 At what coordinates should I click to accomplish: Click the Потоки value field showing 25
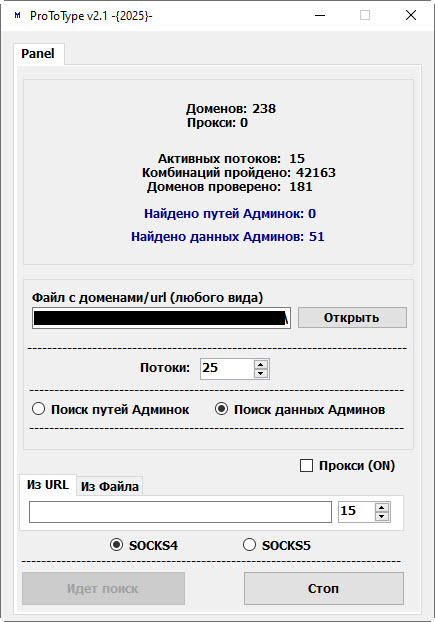[227, 369]
